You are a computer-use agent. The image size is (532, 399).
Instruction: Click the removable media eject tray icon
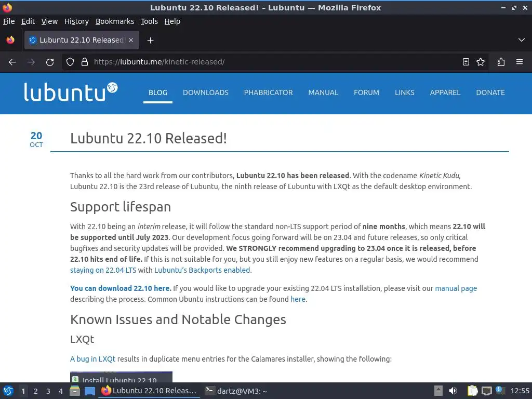[x=438, y=391]
